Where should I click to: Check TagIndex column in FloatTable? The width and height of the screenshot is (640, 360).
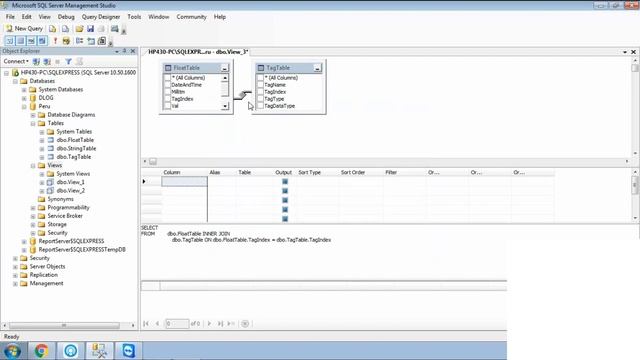167,99
